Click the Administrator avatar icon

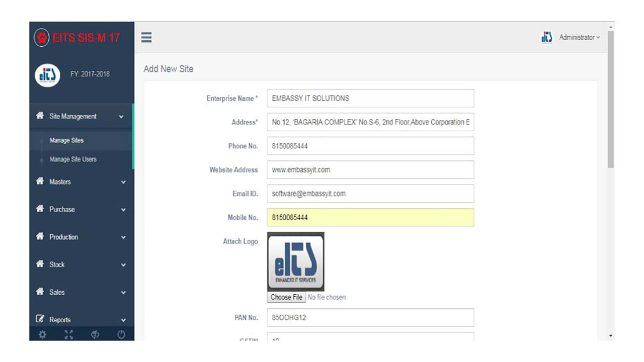click(x=546, y=37)
